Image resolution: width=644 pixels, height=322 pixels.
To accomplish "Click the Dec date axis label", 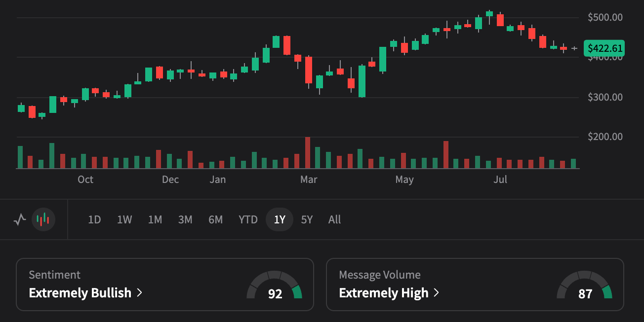I will click(x=170, y=179).
